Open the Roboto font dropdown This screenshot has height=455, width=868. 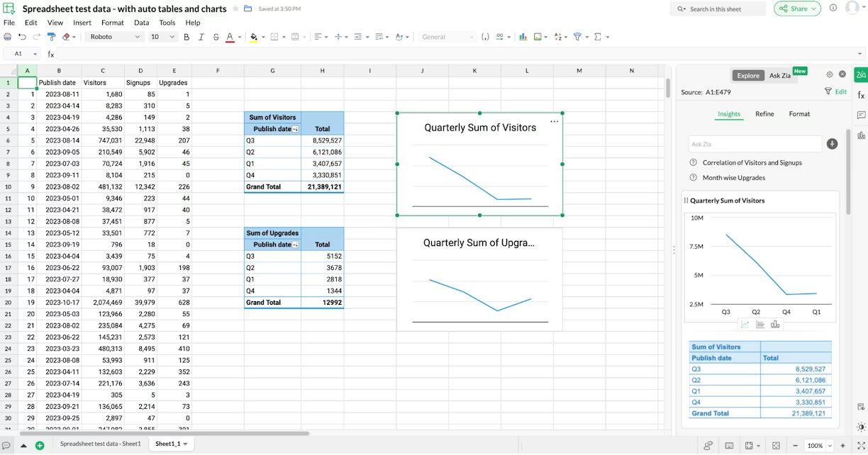tap(115, 37)
